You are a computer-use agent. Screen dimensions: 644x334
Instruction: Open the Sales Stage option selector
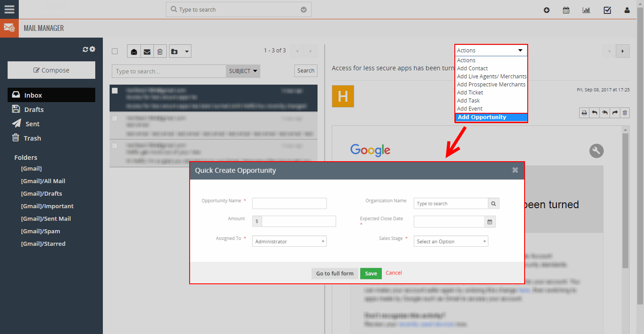tap(450, 241)
